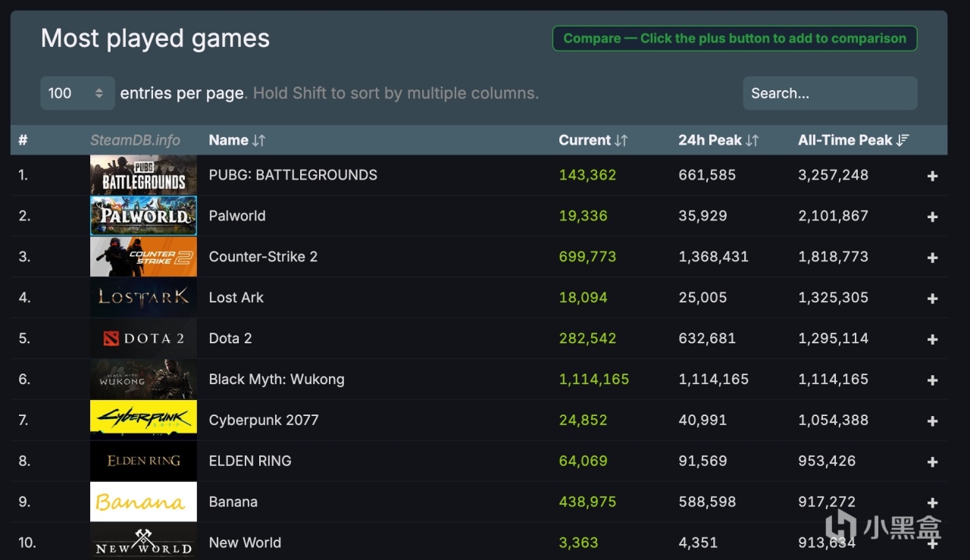
Task: Select 24h peak value 661,585
Action: point(707,175)
